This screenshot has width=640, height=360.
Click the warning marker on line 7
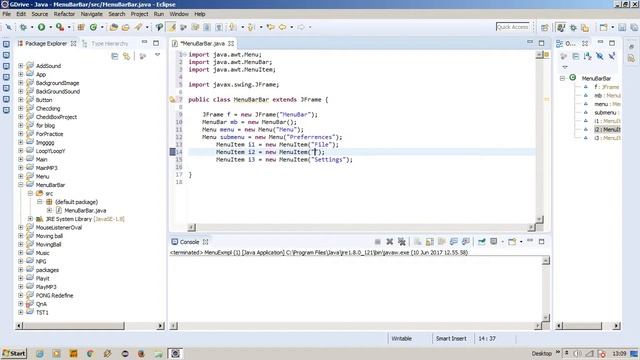(x=172, y=100)
